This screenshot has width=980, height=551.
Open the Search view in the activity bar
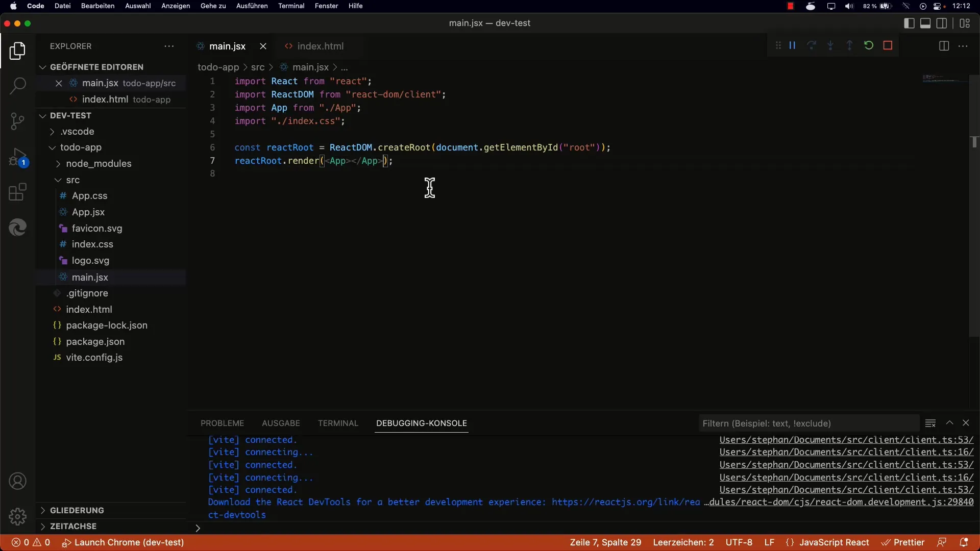pyautogui.click(x=17, y=86)
